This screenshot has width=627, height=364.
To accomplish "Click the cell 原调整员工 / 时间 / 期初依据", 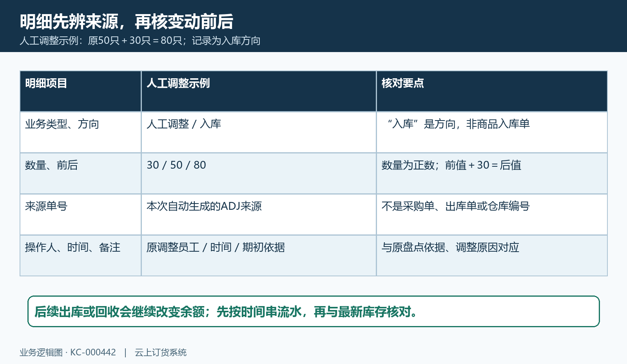I will 259,256.
